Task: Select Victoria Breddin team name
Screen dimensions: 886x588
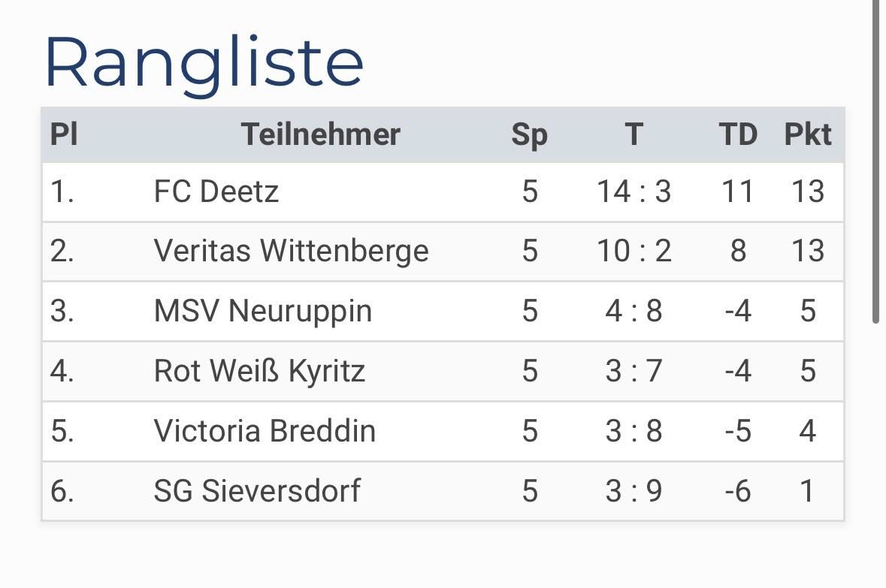Action: 265,431
